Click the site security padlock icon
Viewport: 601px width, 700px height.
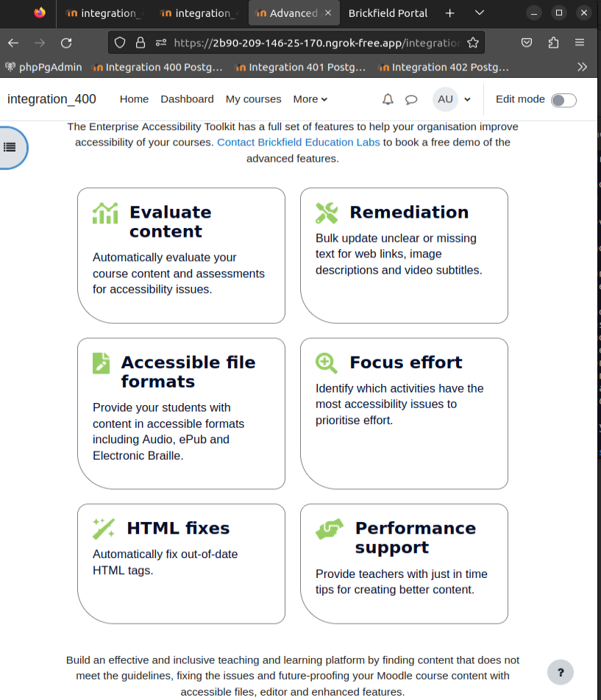[141, 43]
